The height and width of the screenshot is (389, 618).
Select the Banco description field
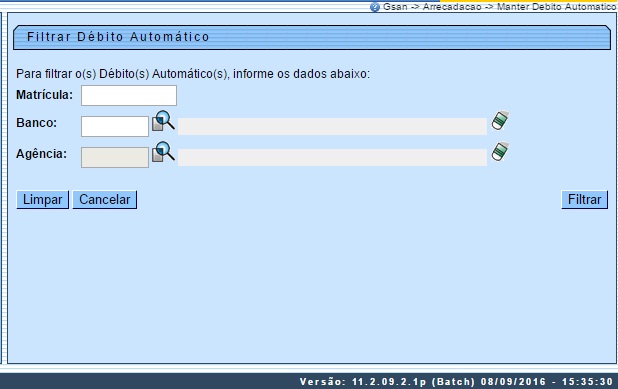click(332, 127)
